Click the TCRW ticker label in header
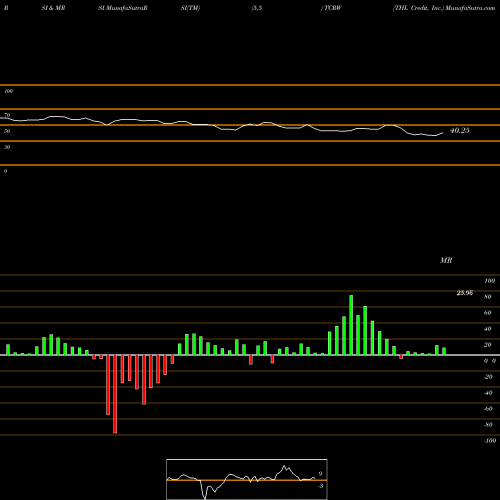500x500 pixels. coord(333,8)
